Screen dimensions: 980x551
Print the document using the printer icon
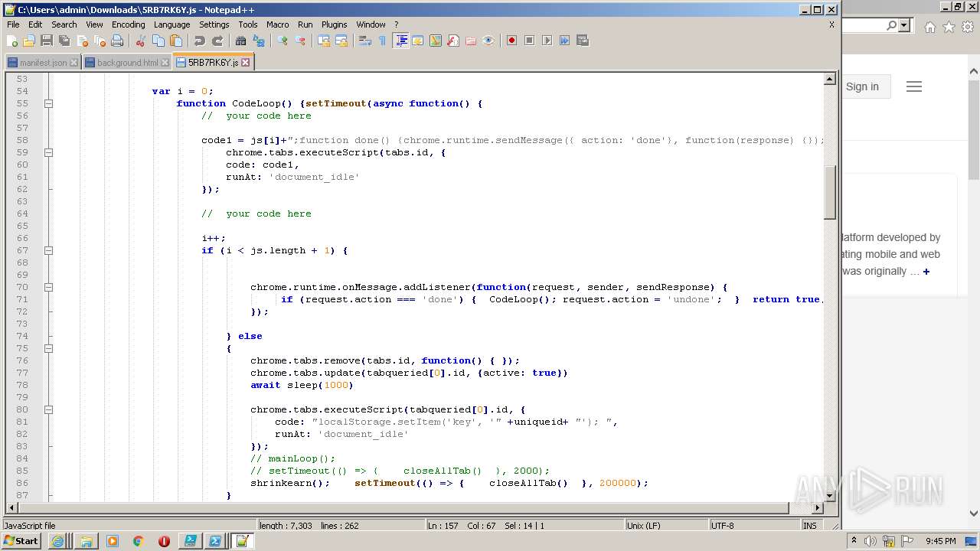tap(117, 41)
